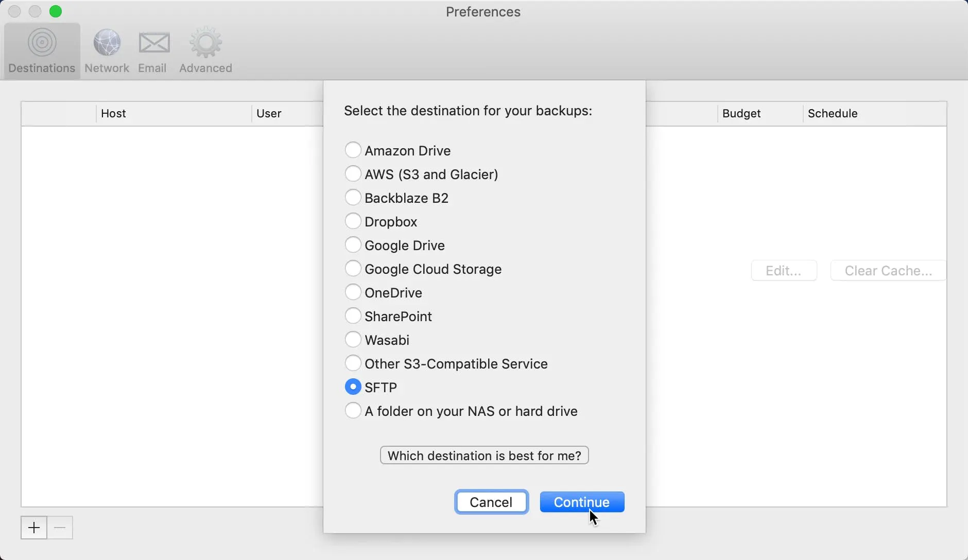Open the Advanced preferences pane
968x560 pixels.
coord(205,51)
